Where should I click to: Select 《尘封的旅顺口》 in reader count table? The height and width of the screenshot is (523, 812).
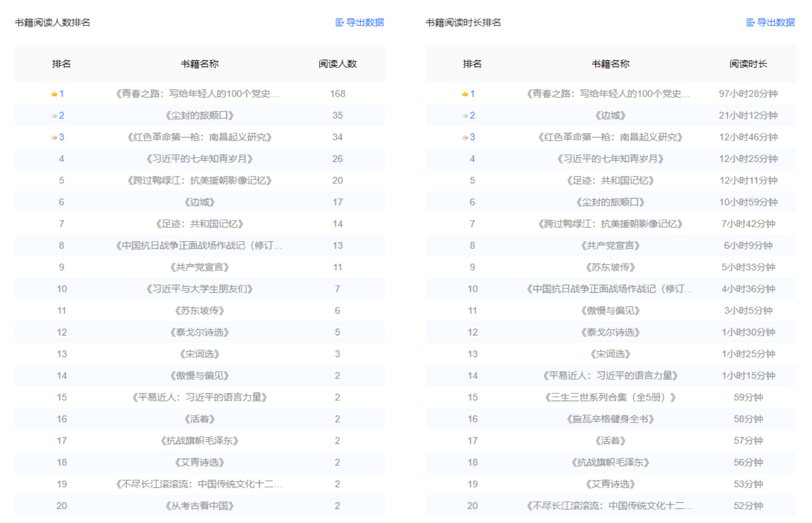coord(199,115)
